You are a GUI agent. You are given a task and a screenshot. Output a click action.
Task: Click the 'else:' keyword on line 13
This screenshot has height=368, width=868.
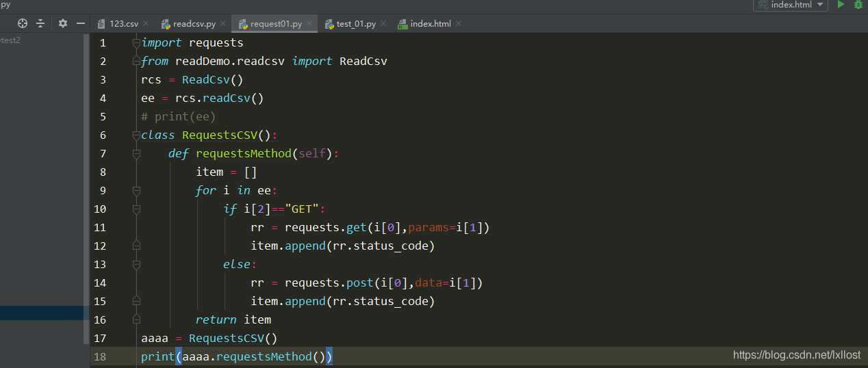pos(240,265)
